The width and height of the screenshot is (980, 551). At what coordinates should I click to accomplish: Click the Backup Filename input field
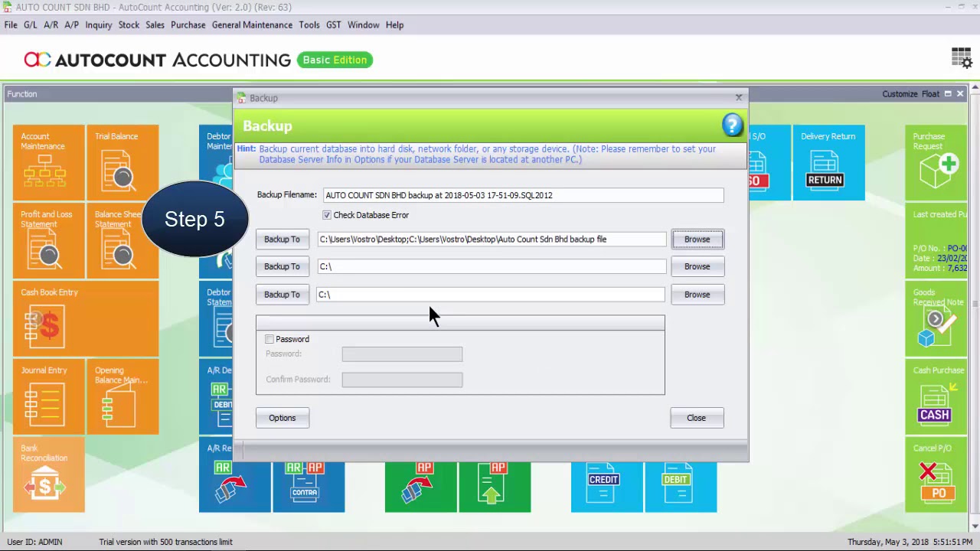(x=523, y=195)
